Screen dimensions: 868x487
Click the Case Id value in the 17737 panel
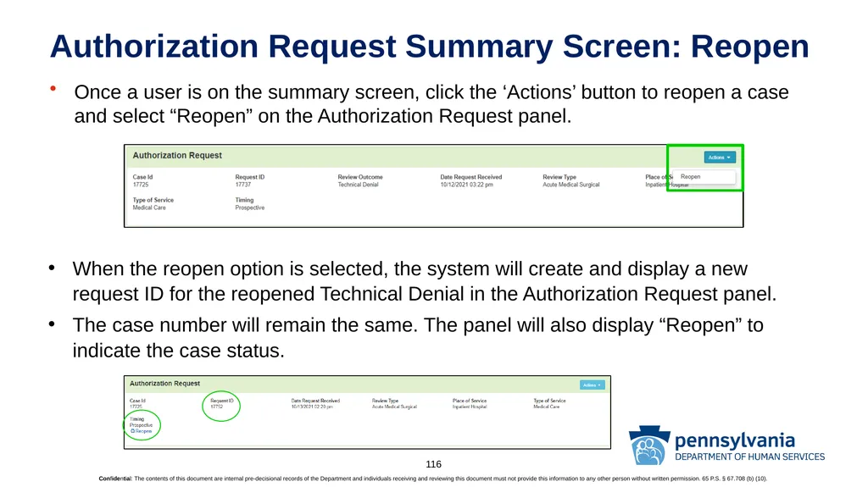point(141,185)
